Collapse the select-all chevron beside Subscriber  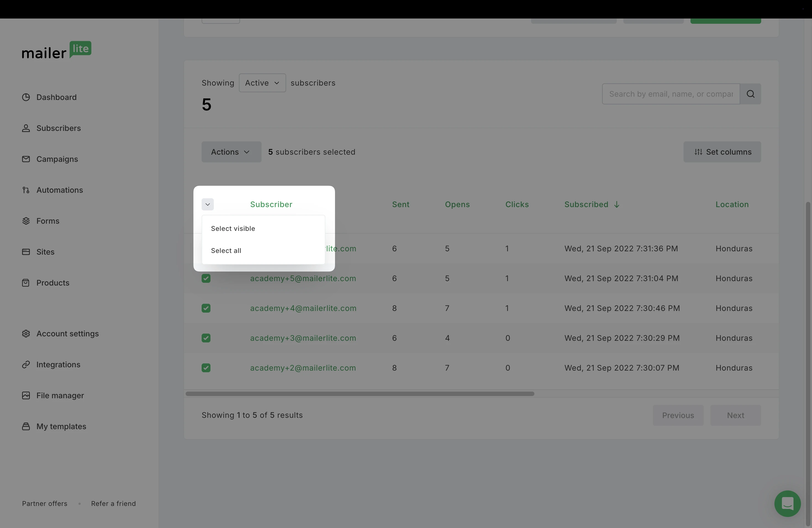pyautogui.click(x=207, y=204)
